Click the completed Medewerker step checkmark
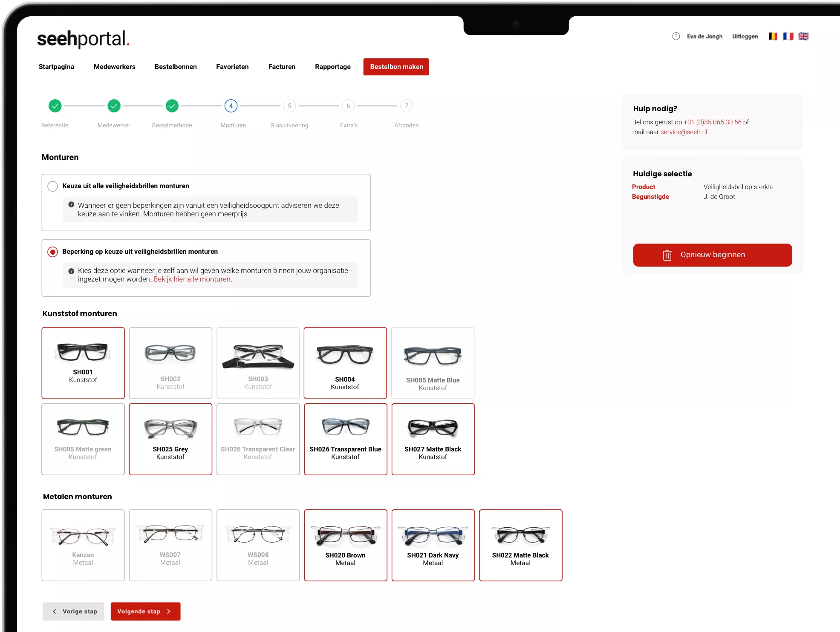Screen dimensions: 840x632 tap(114, 106)
